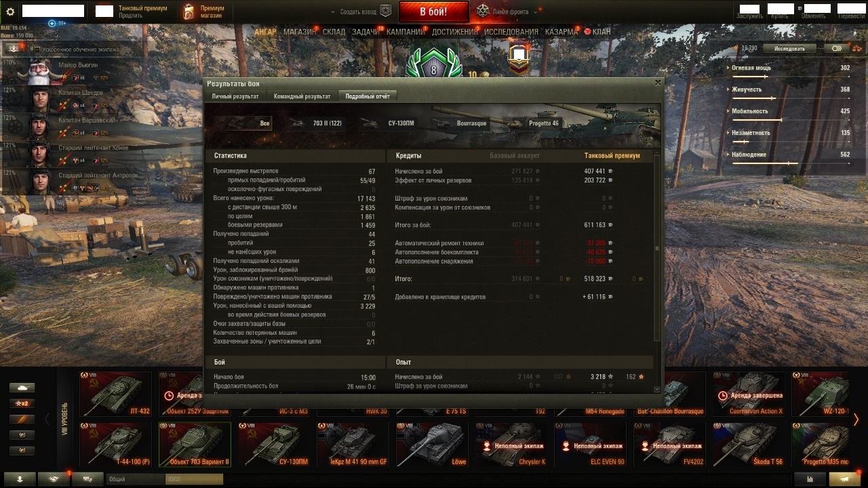Open friend requests handshake icon
This screenshot has width=868, height=488.
[x=54, y=479]
